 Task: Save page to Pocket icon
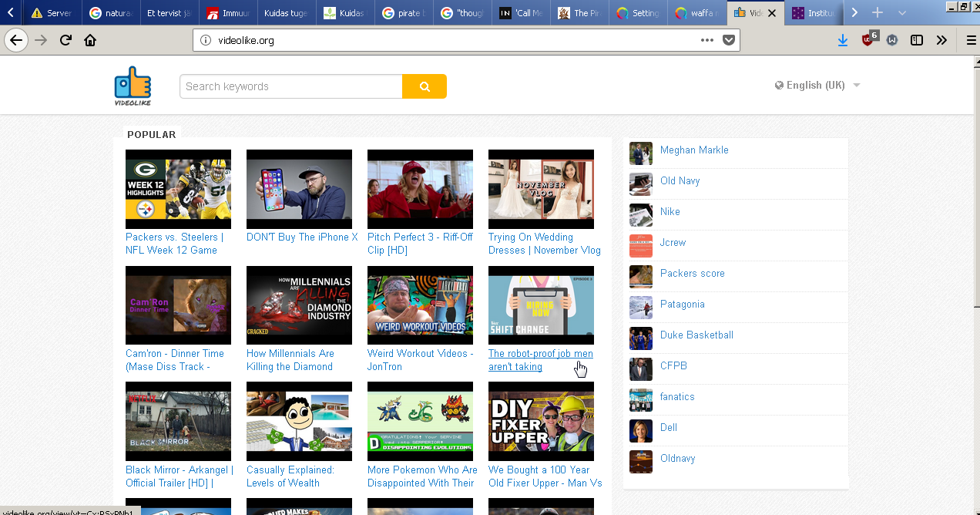(728, 40)
